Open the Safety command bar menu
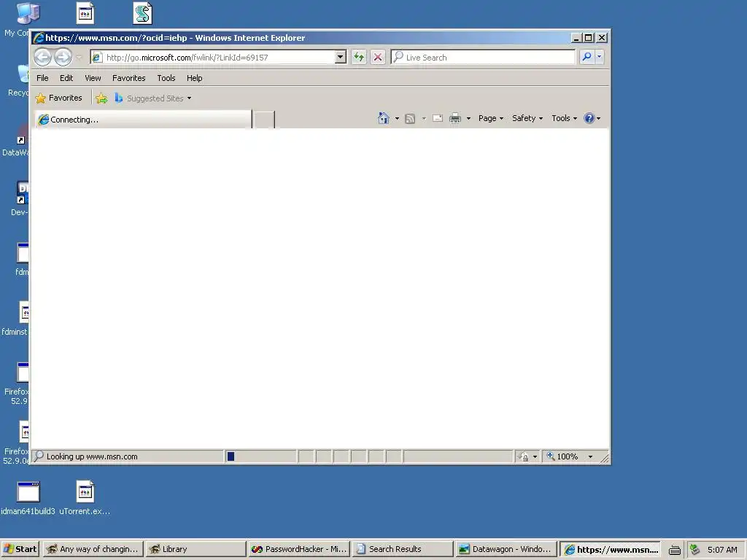This screenshot has width=747, height=560. [527, 118]
